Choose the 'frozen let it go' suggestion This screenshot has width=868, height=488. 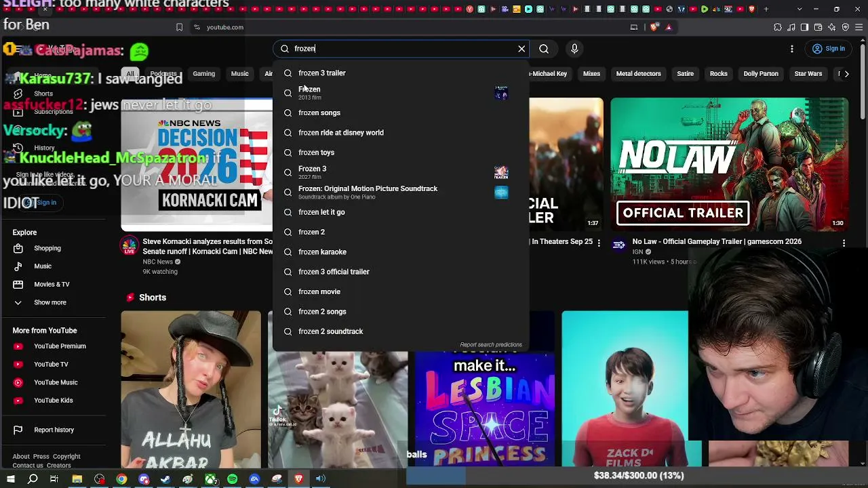click(x=400, y=212)
